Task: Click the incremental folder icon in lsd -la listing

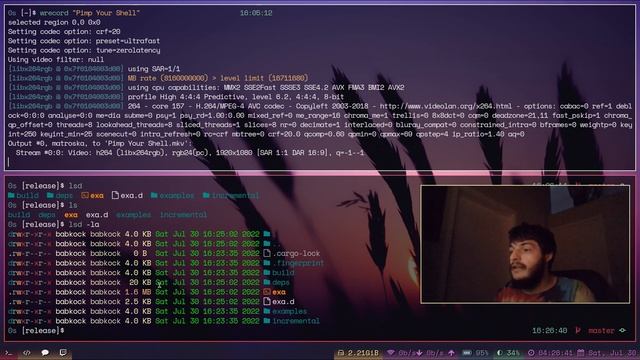Action: click(x=267, y=321)
